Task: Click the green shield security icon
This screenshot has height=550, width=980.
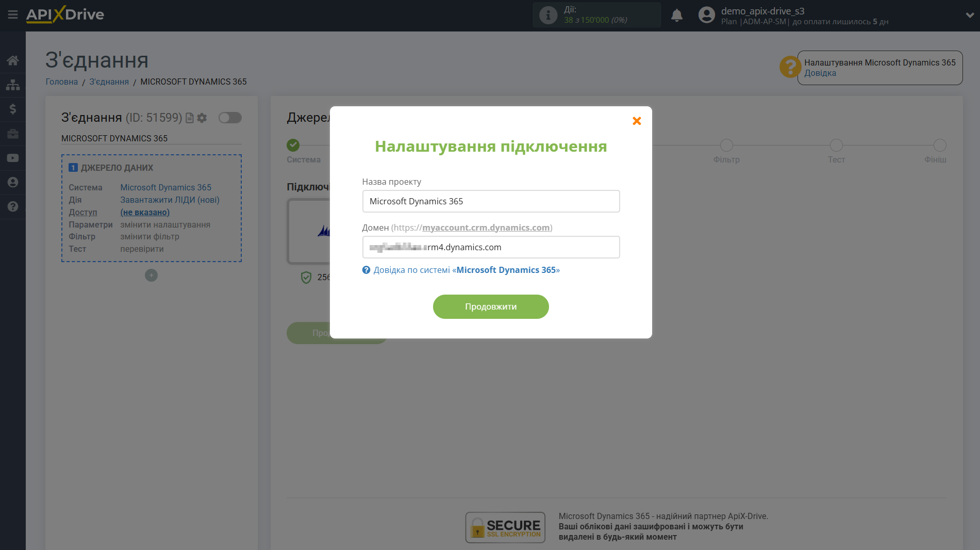Action: (306, 278)
